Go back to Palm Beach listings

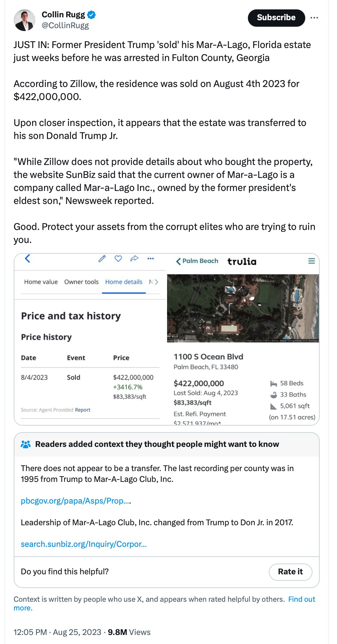pyautogui.click(x=197, y=261)
